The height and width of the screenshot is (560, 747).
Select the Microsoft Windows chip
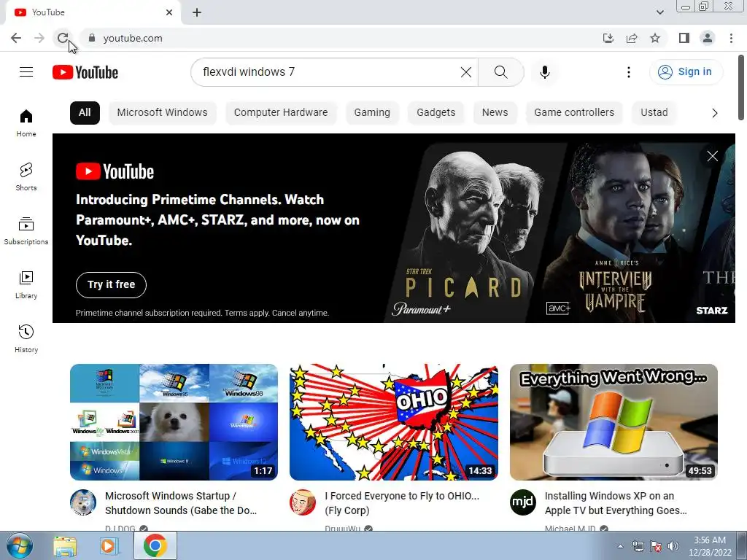(163, 113)
